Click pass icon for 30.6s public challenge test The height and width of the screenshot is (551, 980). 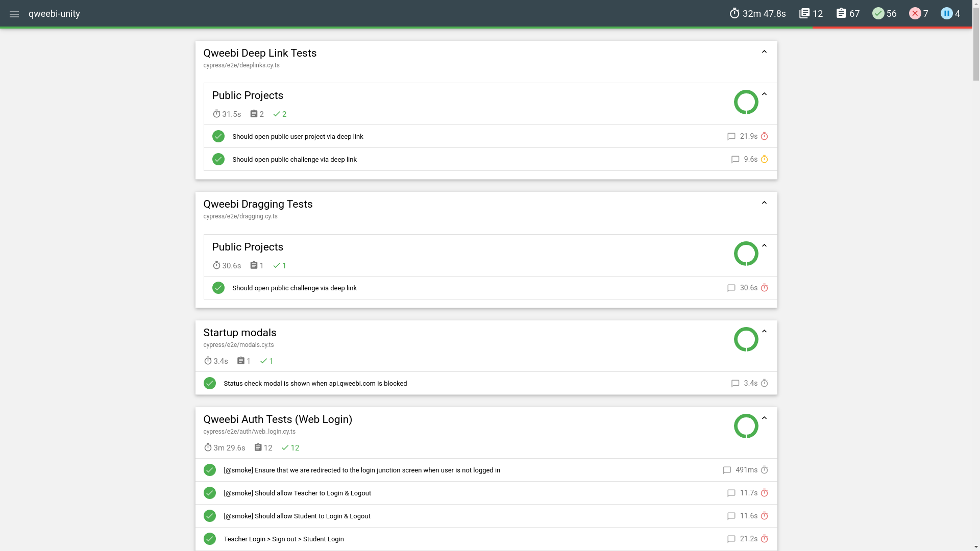(x=218, y=288)
